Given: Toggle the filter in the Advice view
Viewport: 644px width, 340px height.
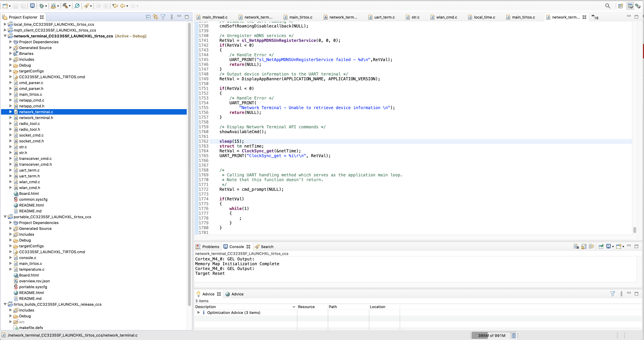Looking at the screenshot, I should [x=612, y=294].
